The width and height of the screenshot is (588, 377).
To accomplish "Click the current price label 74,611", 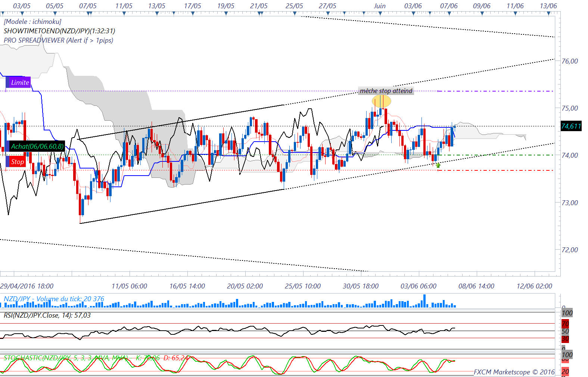I will point(571,126).
